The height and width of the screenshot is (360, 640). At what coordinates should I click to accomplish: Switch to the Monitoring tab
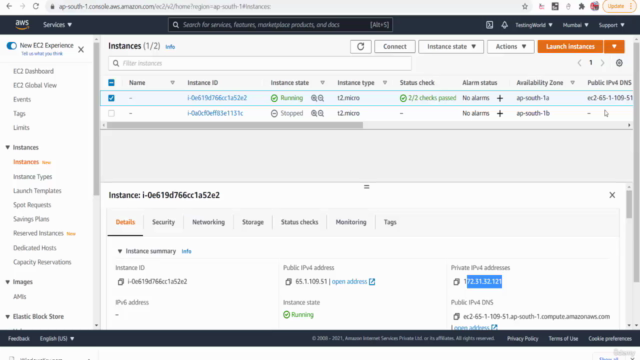[351, 222]
